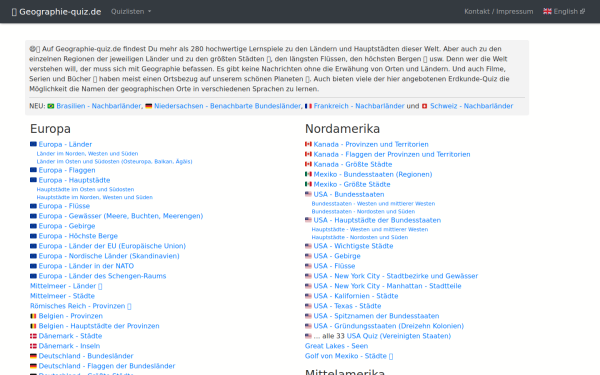Click Canada flag beside Kanada - Größte Städte

(x=308, y=164)
